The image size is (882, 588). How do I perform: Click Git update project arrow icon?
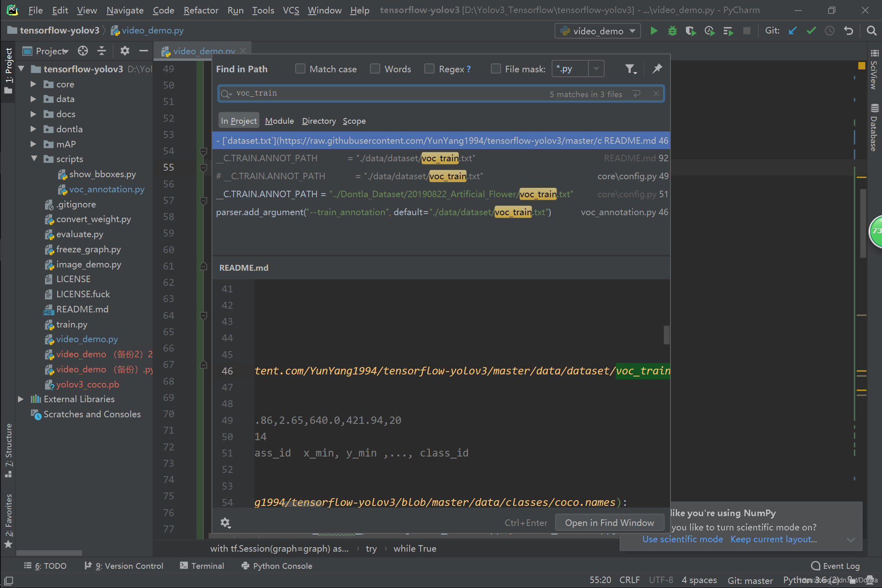click(792, 31)
